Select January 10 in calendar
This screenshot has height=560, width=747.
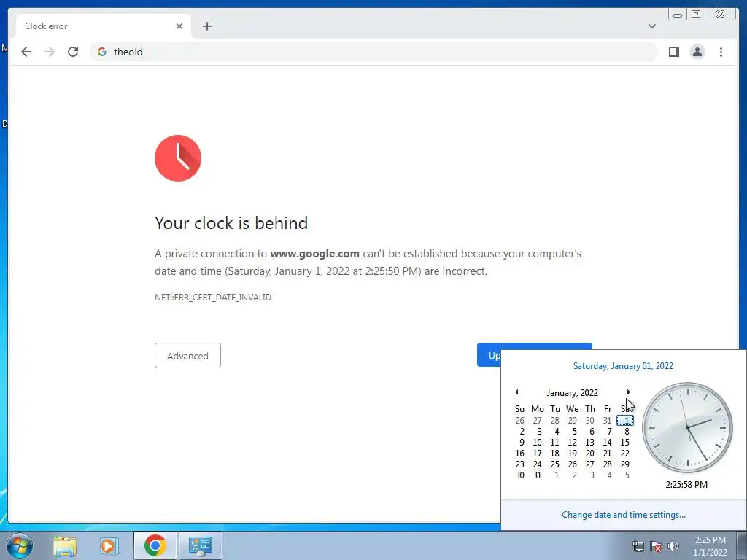coord(538,443)
